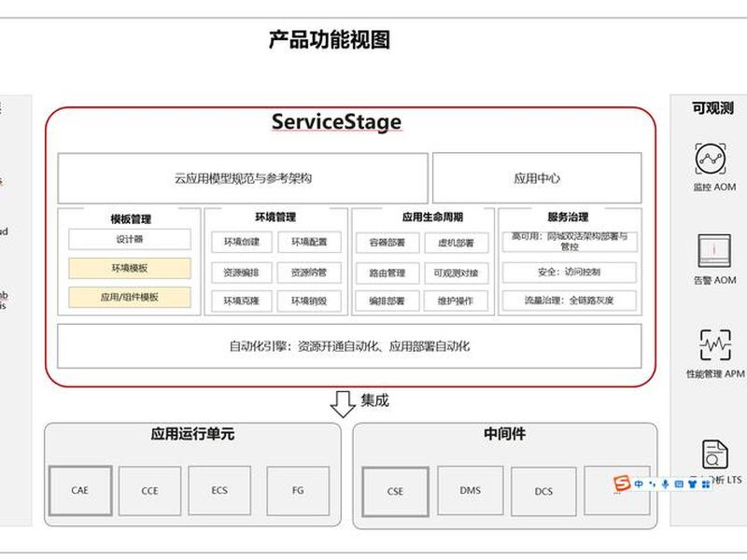Viewport: 747px width, 560px height.
Task: Click the 资源纳管 box
Action: coord(309,273)
